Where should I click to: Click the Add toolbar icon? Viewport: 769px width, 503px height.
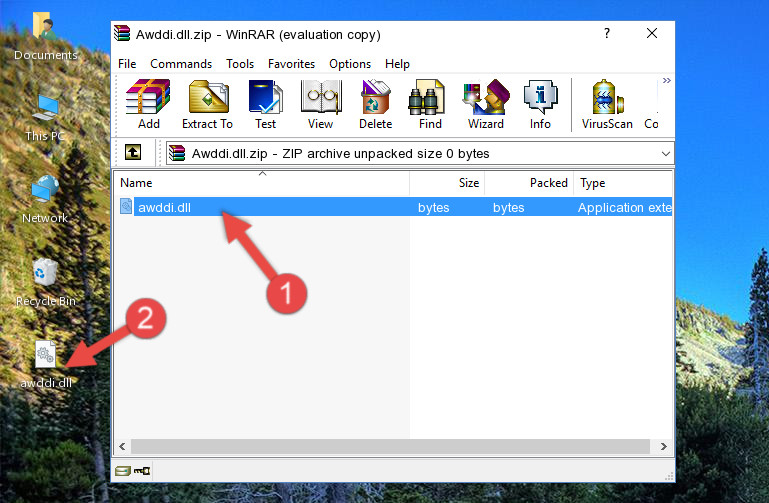[x=148, y=104]
